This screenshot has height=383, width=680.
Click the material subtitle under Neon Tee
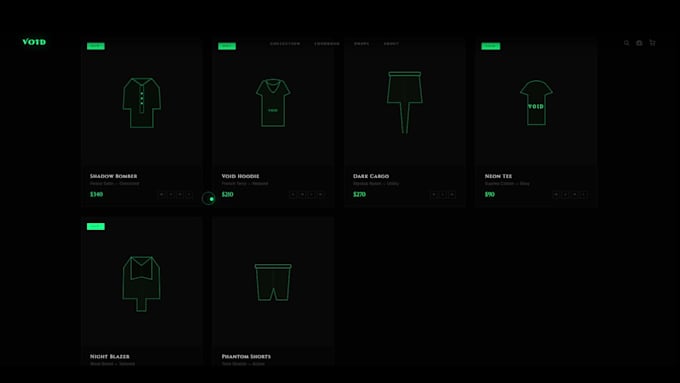[507, 183]
